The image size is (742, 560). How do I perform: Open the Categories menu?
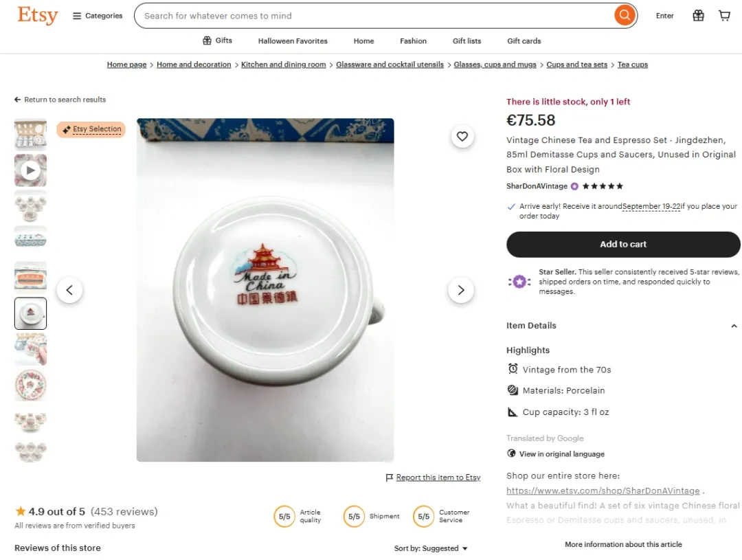[98, 16]
